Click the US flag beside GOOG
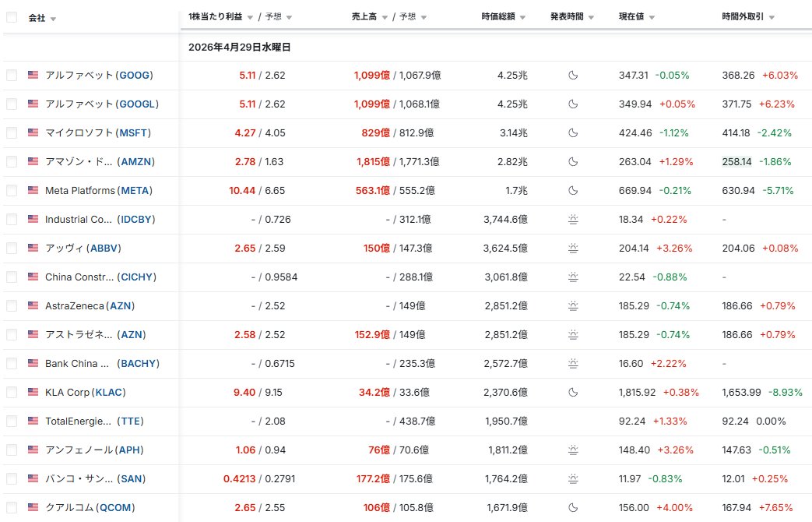The image size is (812, 522). (33, 75)
